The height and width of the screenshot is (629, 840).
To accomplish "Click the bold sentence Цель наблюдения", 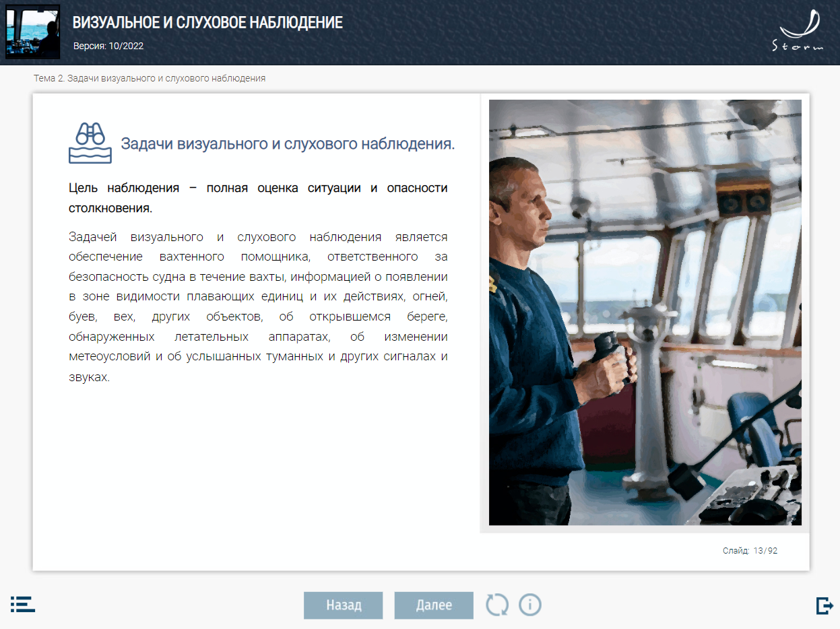I will [258, 198].
